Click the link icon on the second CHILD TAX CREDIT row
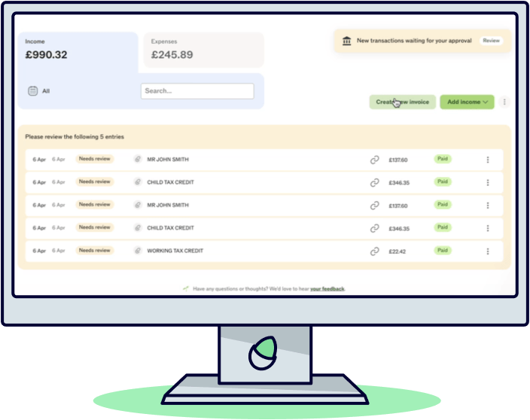 point(374,228)
